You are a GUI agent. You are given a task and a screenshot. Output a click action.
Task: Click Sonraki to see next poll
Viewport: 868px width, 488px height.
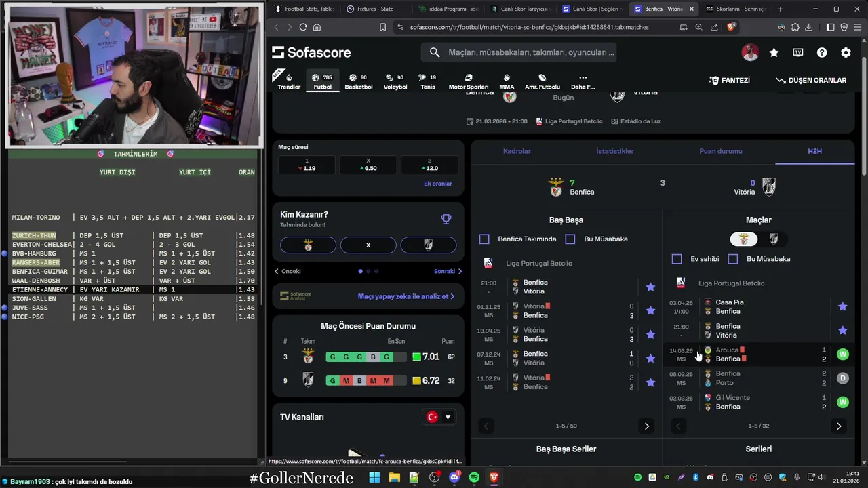448,271
